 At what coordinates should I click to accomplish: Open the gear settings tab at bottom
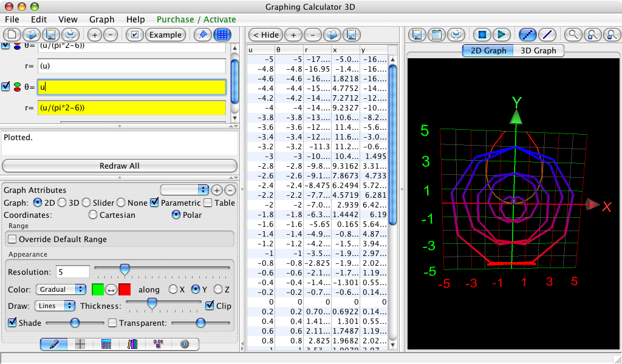click(185, 344)
